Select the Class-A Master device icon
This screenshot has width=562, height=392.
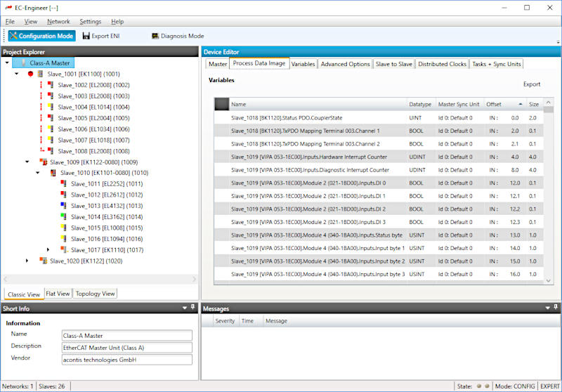(x=22, y=63)
